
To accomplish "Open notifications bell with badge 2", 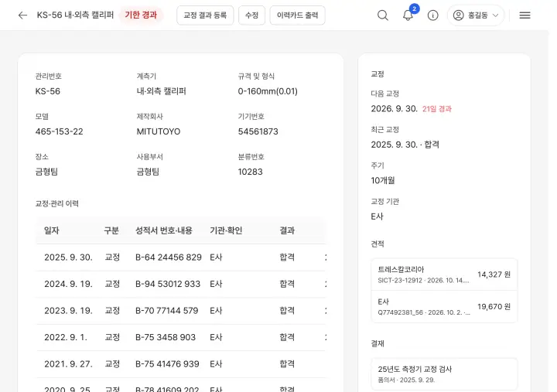I will point(408,15).
